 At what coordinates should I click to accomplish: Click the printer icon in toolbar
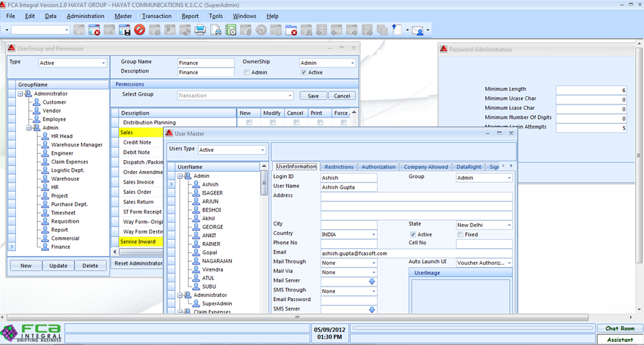point(200,30)
